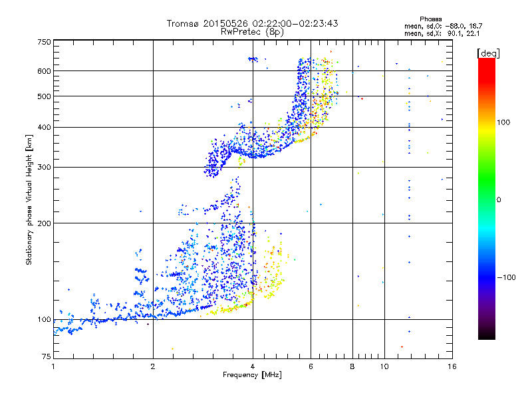The height and width of the screenshot is (399, 532).
Task: Click y-axis tick label "750"
Action: point(44,42)
